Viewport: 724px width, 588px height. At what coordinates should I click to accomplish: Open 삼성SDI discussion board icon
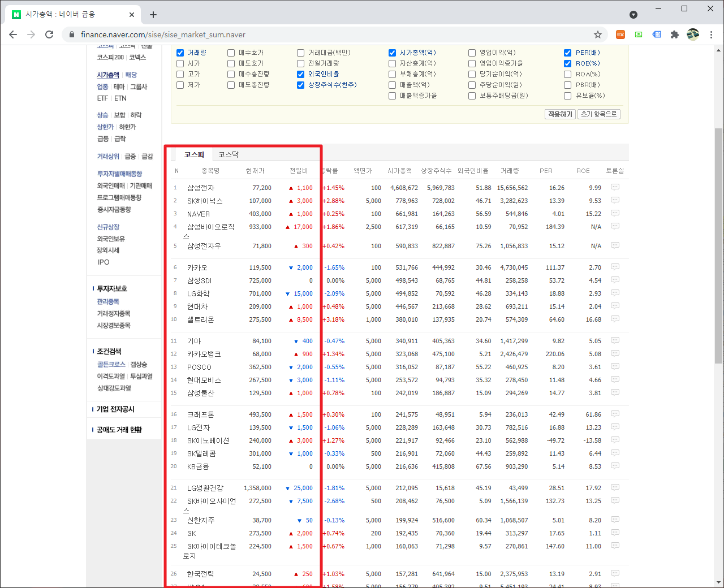pyautogui.click(x=615, y=280)
